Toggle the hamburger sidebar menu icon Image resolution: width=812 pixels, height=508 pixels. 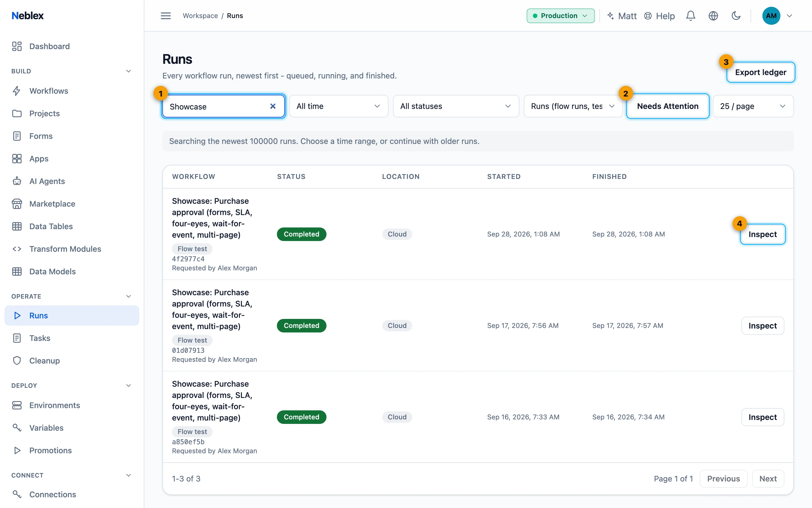click(x=166, y=16)
